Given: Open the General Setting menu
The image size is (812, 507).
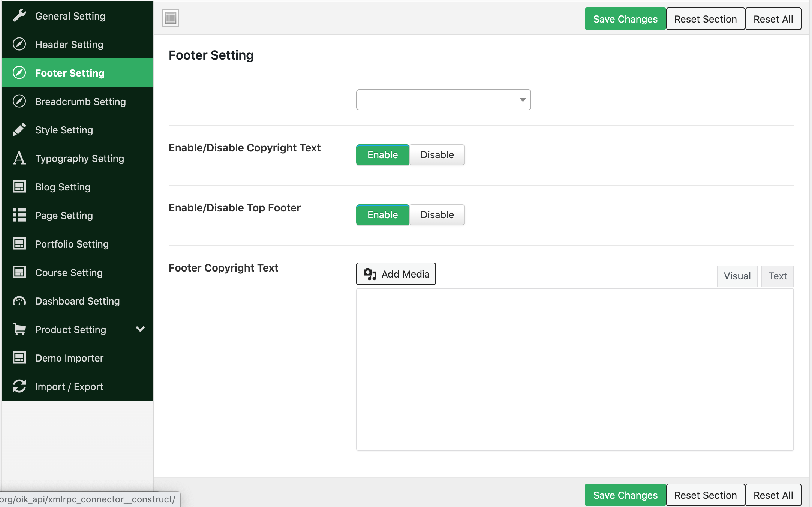Looking at the screenshot, I should point(78,16).
